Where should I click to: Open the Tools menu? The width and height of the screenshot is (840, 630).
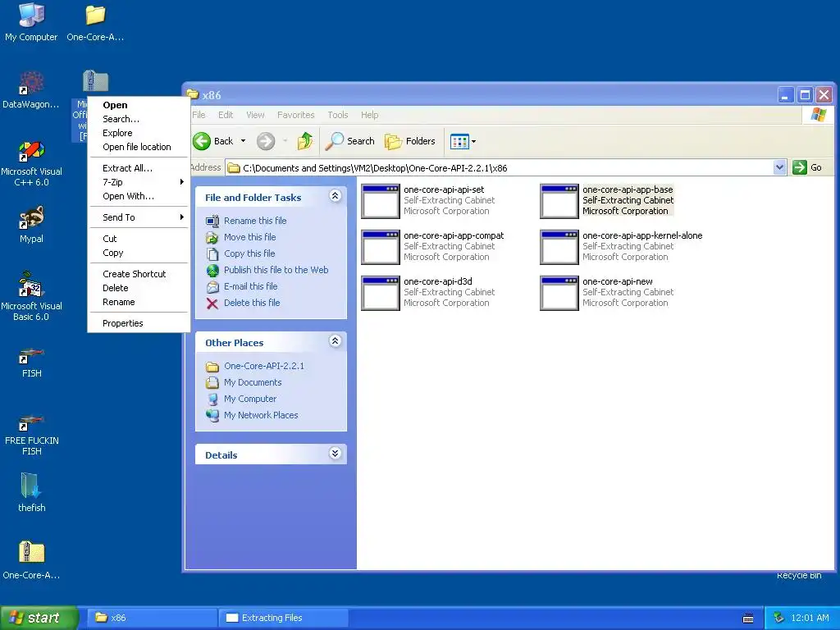click(x=337, y=115)
